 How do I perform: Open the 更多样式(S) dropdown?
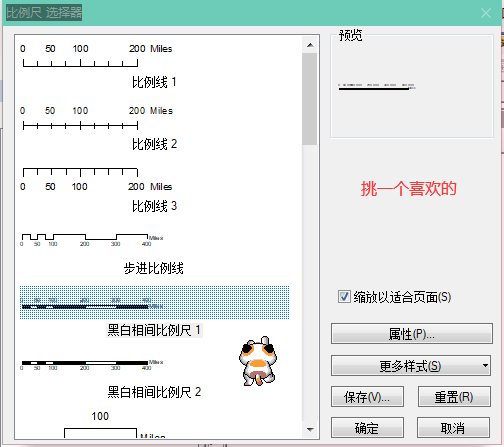point(411,366)
